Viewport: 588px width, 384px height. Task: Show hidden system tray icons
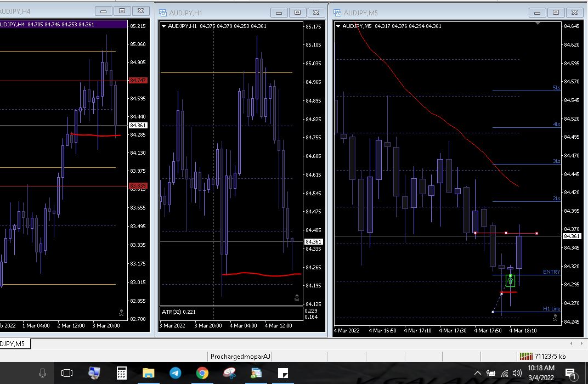477,374
